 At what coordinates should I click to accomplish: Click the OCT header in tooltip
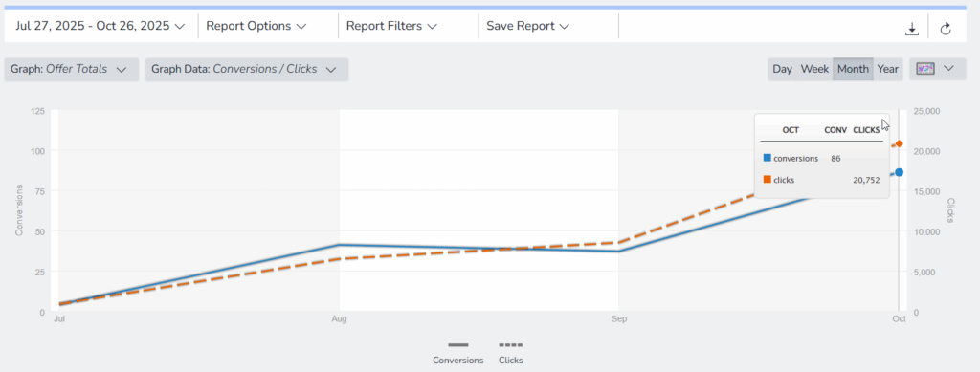pyautogui.click(x=791, y=130)
